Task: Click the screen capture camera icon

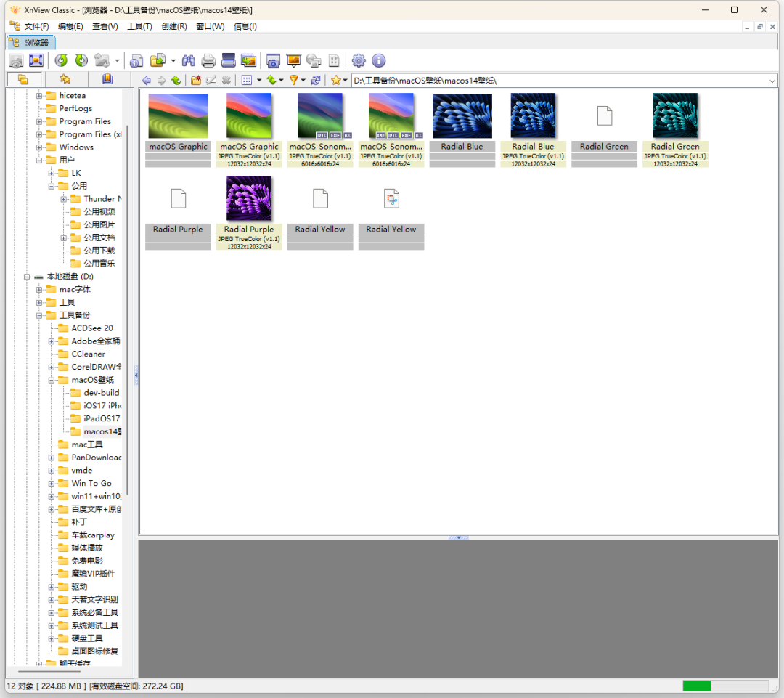Action: tap(274, 61)
